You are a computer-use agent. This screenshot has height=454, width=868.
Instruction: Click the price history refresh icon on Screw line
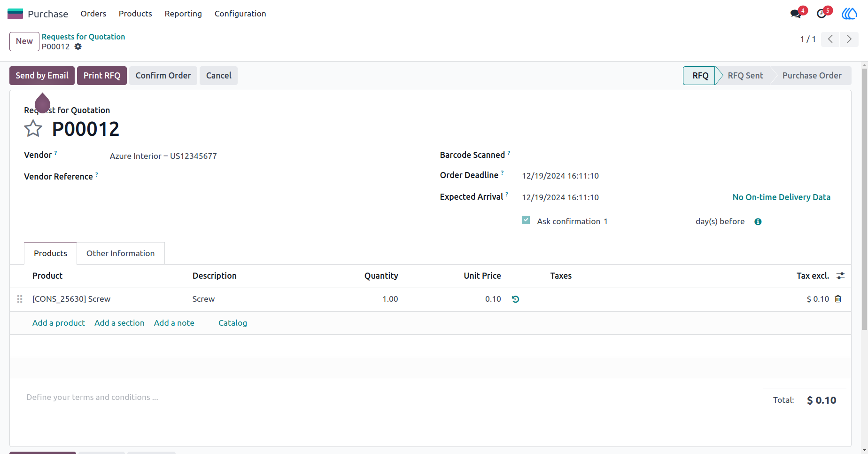pyautogui.click(x=515, y=299)
